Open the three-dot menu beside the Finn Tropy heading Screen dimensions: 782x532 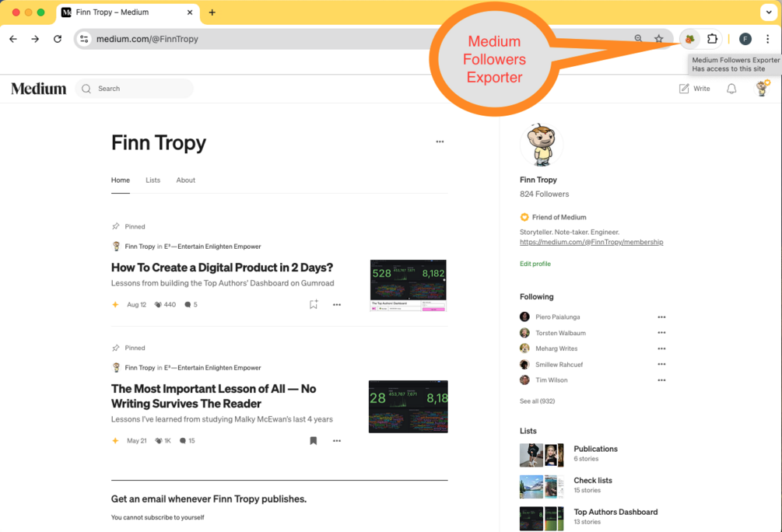(x=440, y=142)
